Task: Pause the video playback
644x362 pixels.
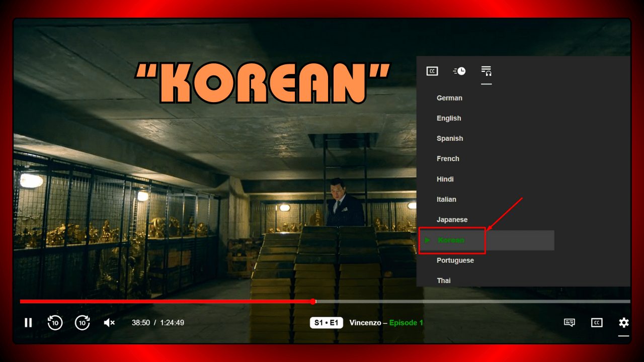Action: pos(28,323)
